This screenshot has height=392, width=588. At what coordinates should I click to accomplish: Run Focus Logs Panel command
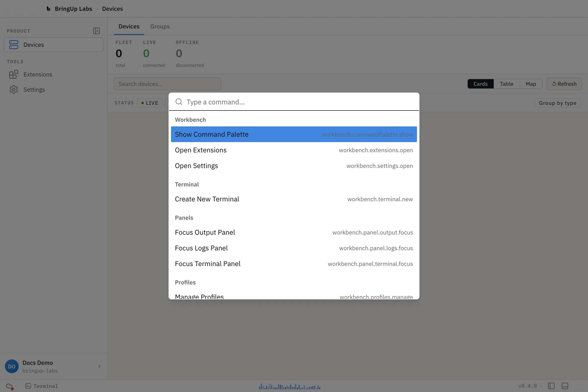(294, 248)
